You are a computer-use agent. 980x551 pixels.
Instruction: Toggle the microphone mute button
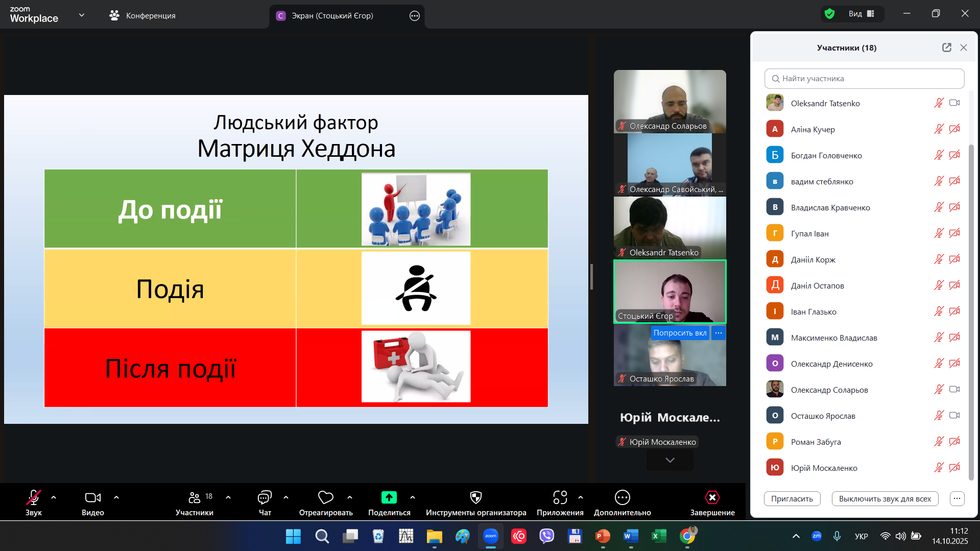click(x=34, y=497)
